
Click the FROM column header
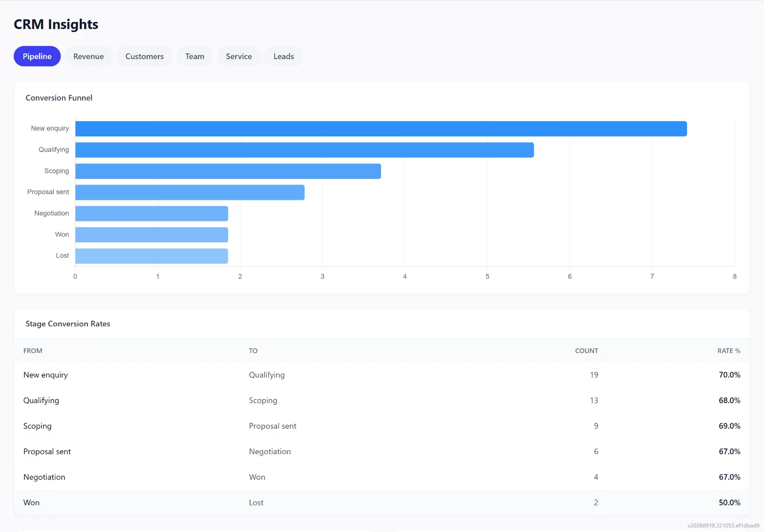[33, 351]
